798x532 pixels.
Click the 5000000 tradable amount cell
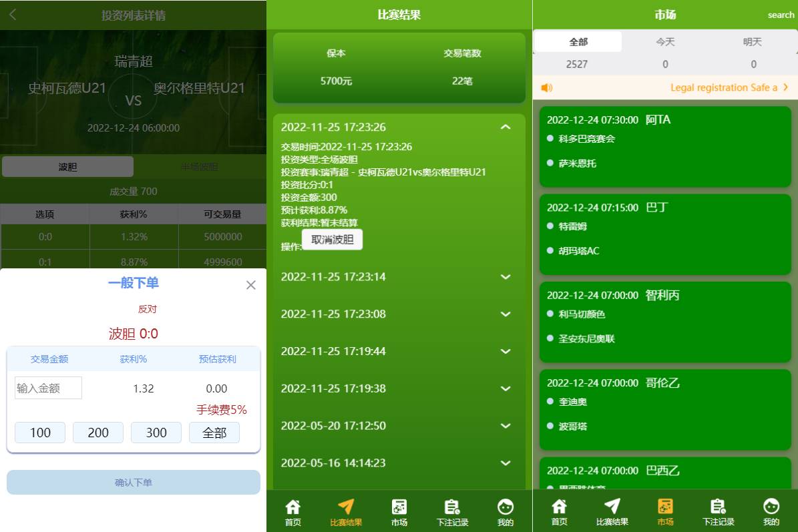click(x=223, y=237)
